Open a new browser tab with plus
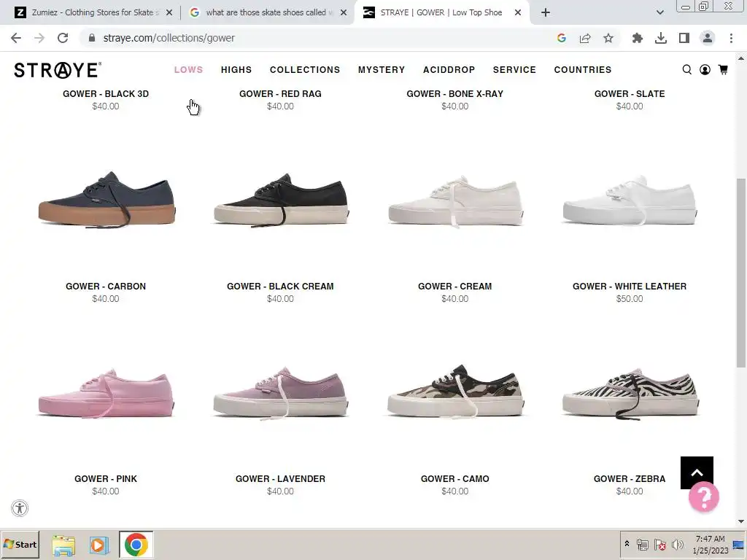The height and width of the screenshot is (560, 747). pos(546,12)
